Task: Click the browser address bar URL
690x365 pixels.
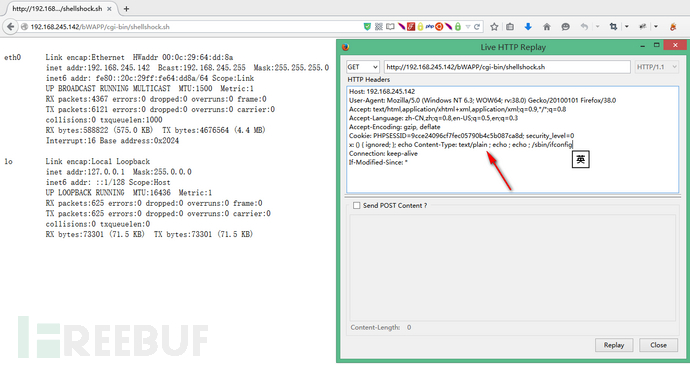Action: coord(100,27)
